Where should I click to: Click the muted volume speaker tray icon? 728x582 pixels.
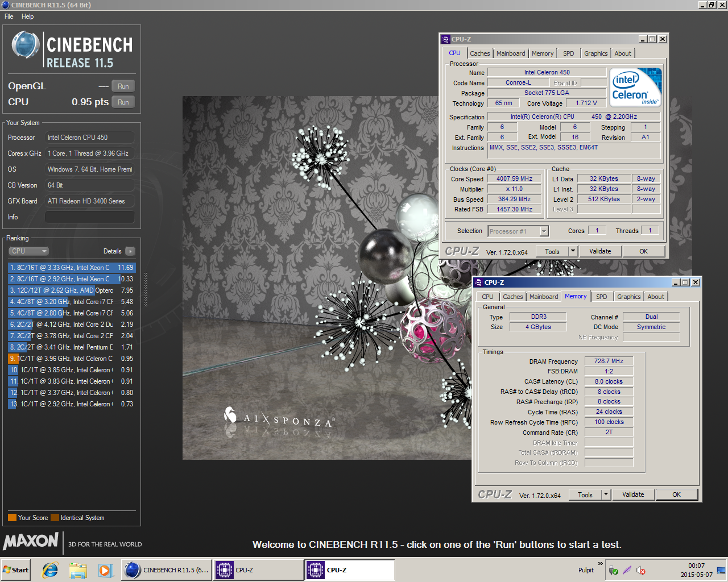coord(640,570)
